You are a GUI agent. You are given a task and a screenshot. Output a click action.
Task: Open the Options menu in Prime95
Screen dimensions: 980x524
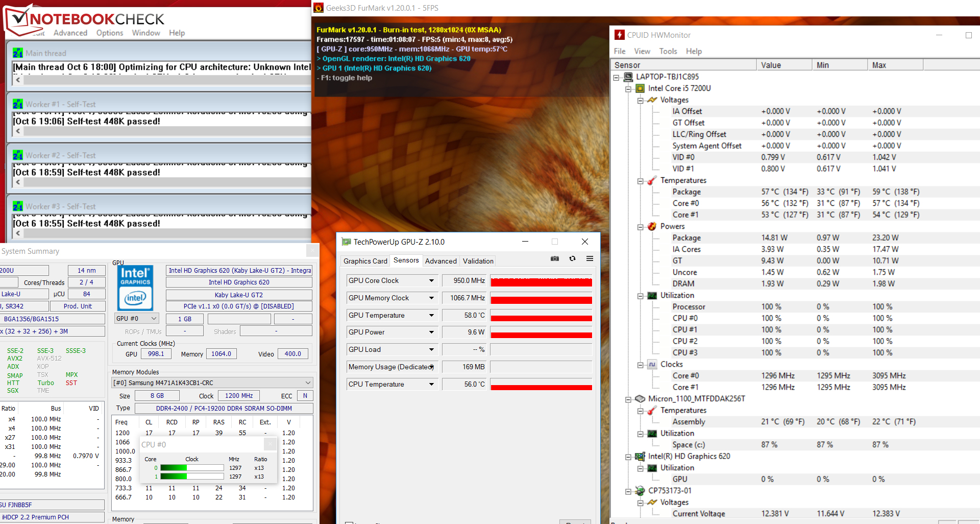(x=110, y=33)
